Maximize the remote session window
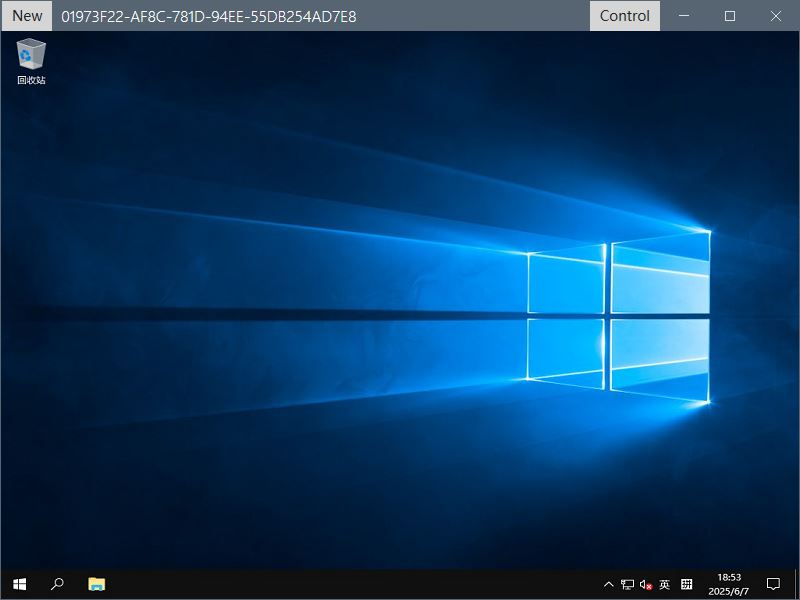The image size is (800, 600). 730,16
